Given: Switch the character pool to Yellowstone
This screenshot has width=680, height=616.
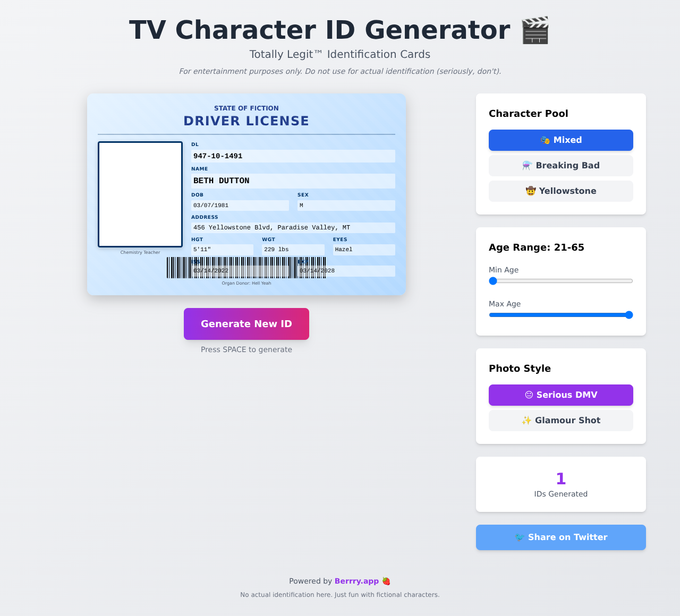Looking at the screenshot, I should click(x=560, y=191).
